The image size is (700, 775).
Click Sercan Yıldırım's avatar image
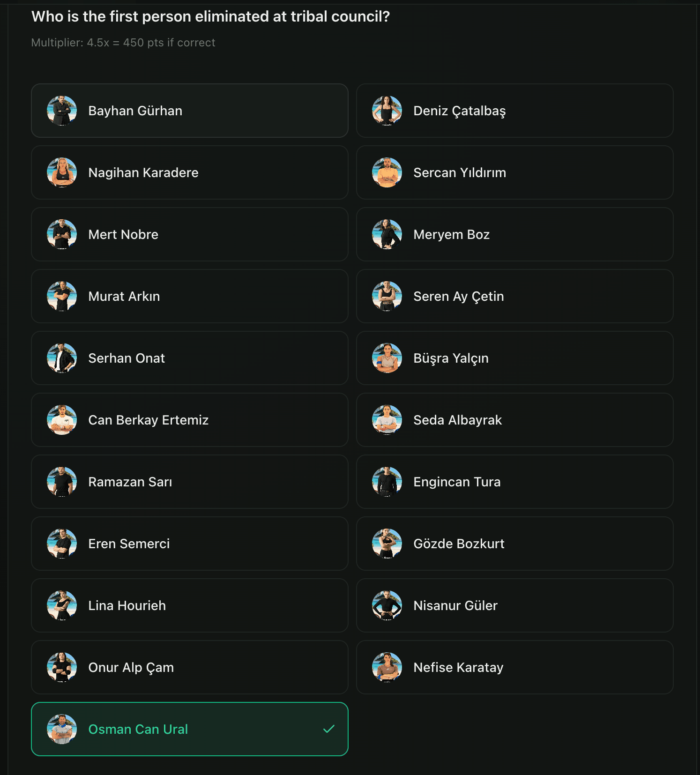pos(387,172)
